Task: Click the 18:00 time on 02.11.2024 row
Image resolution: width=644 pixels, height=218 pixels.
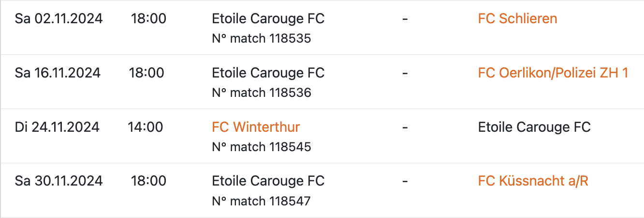Action: 148,19
